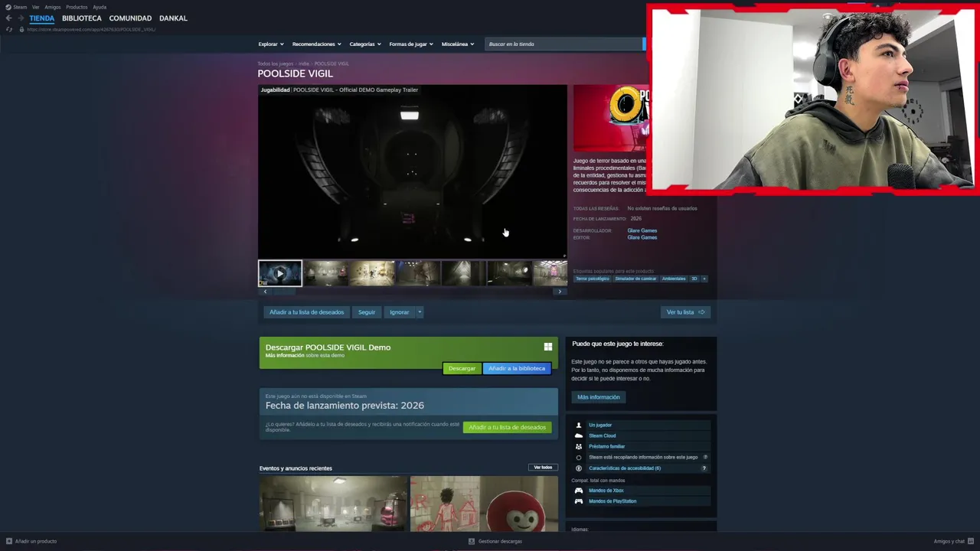Screen dimensions: 980x551
Task: Click the Añadir a tu lista de deseados button below the media strip
Action: (x=306, y=312)
